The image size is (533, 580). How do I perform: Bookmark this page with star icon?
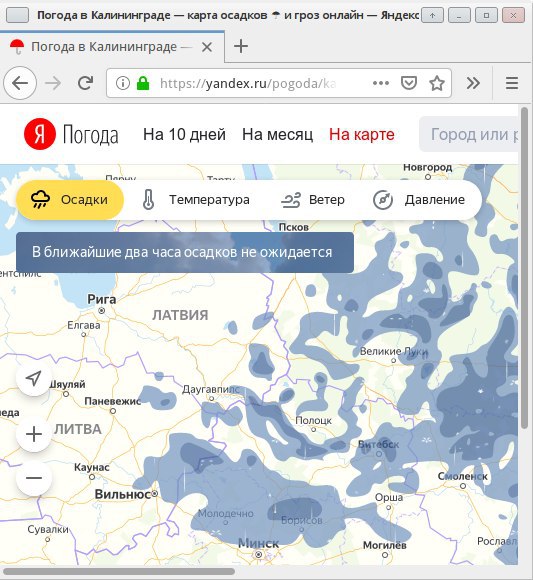point(436,83)
